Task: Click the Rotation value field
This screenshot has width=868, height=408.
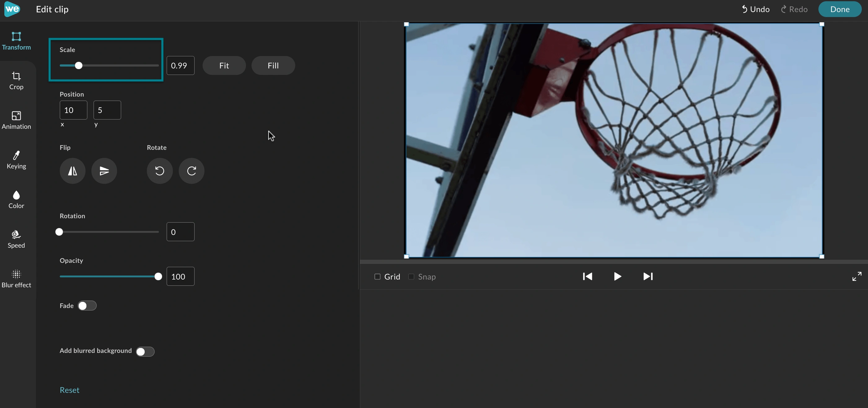Action: [x=180, y=232]
